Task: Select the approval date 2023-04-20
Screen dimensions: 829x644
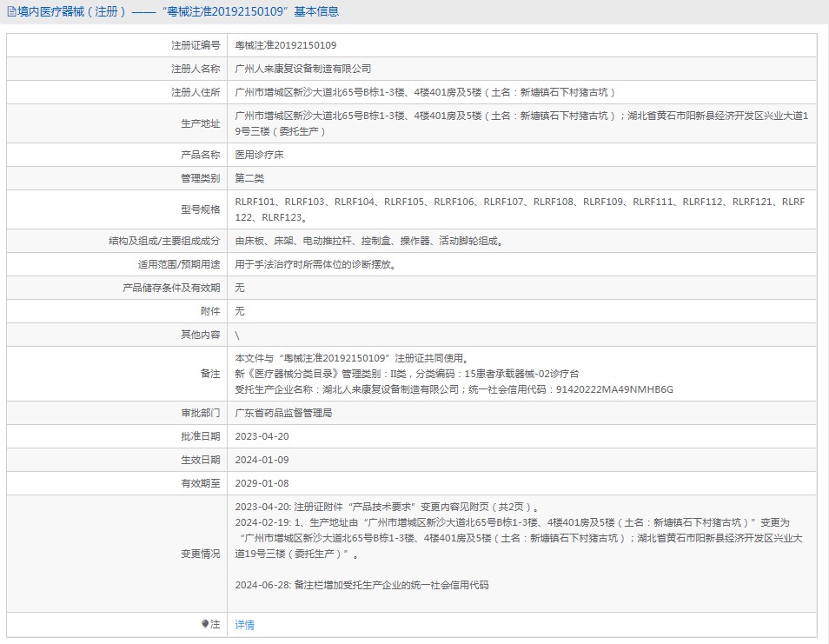Action: 262,436
